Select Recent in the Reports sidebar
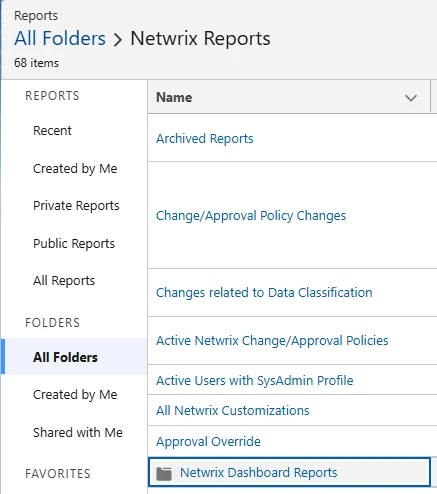 pos(52,131)
